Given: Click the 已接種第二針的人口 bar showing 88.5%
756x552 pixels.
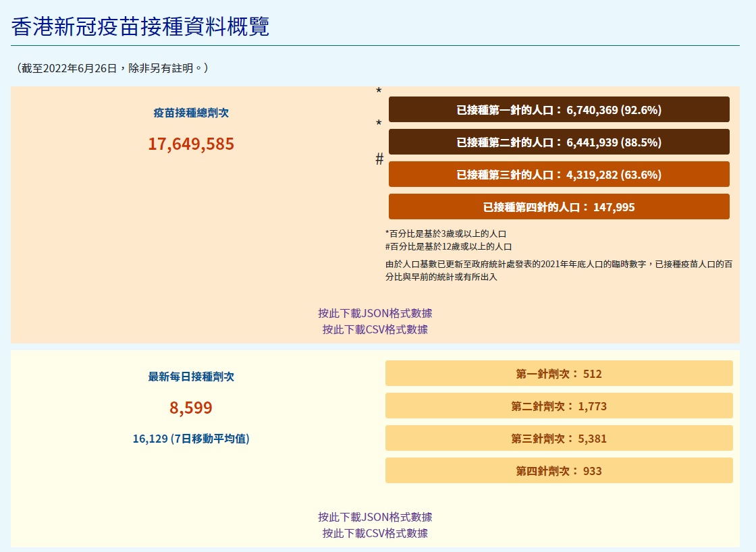Looking at the screenshot, I should (x=559, y=142).
